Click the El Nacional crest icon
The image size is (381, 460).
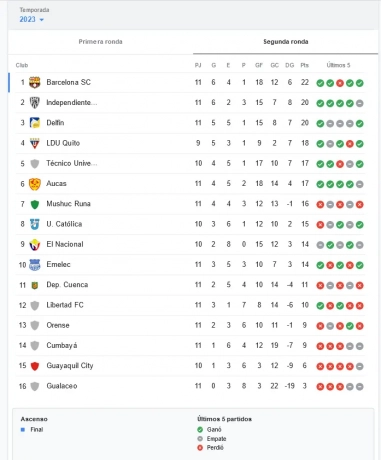tap(35, 245)
